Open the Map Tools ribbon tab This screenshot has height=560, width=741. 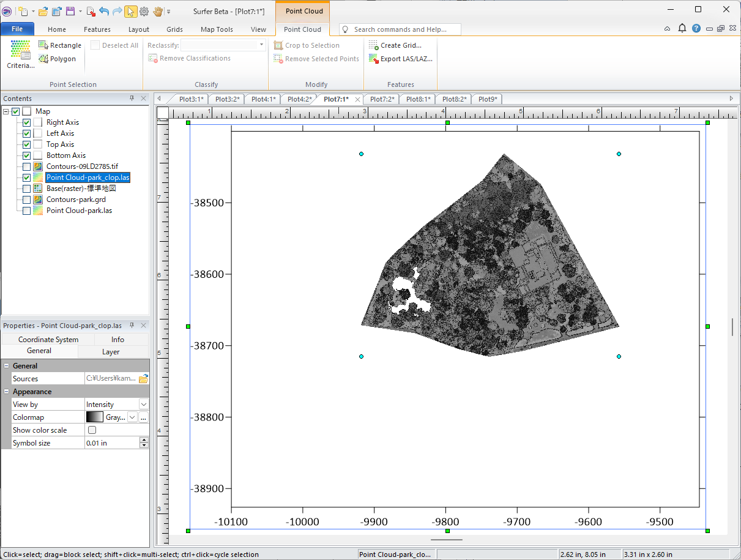(x=217, y=29)
